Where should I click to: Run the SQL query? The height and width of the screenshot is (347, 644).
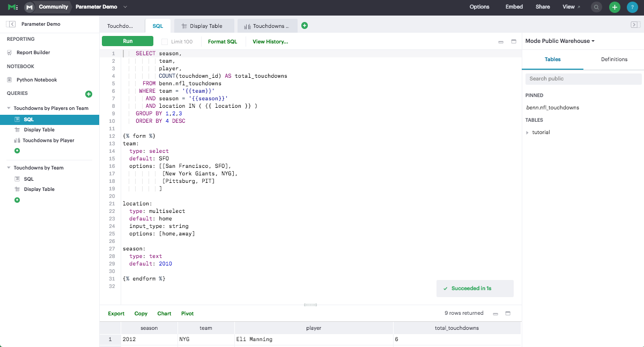tap(128, 41)
